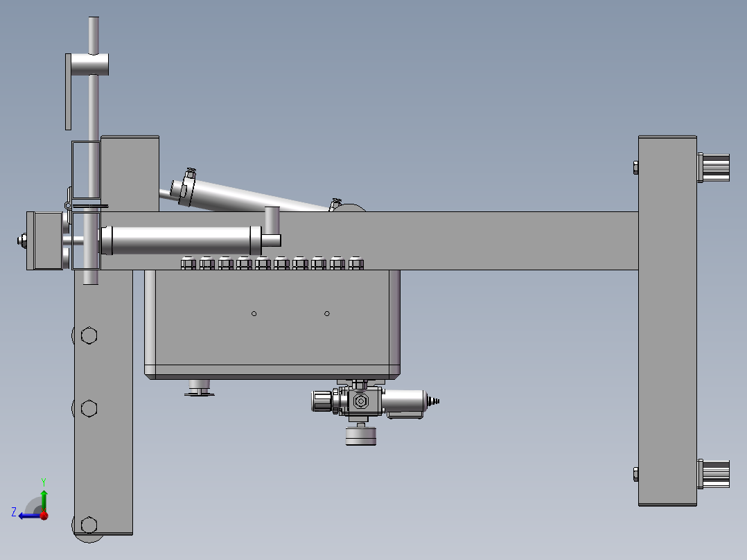Select the motor housing right of the valve
747x560 pixels.
tap(404, 402)
